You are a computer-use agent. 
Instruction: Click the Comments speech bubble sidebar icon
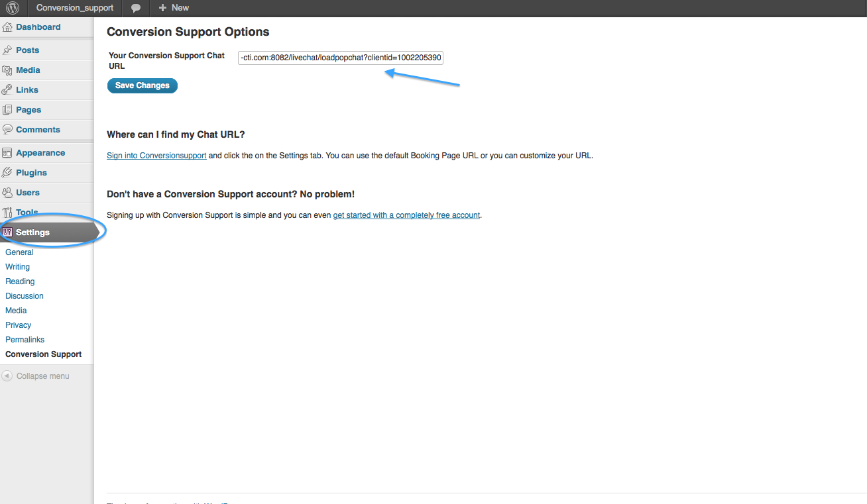7,130
